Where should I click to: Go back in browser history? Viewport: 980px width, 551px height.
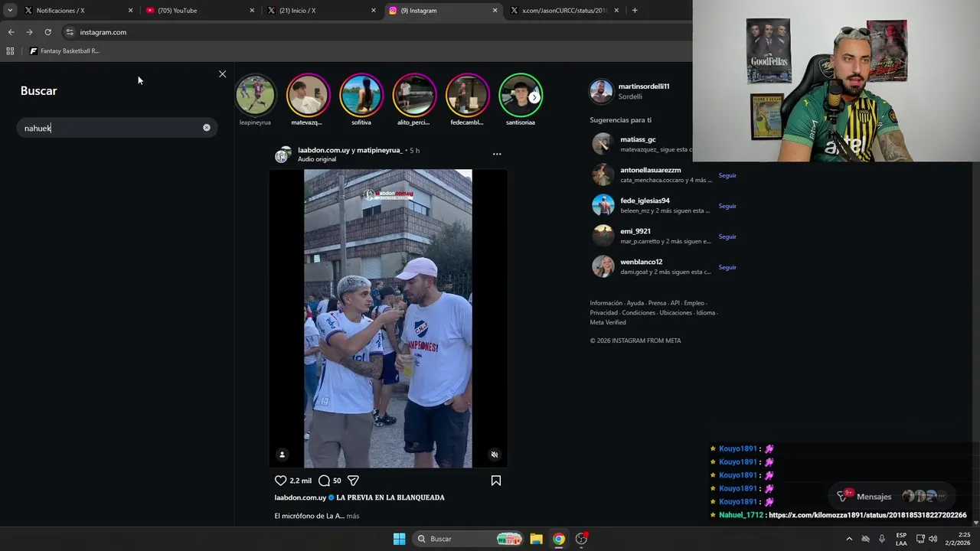[11, 32]
